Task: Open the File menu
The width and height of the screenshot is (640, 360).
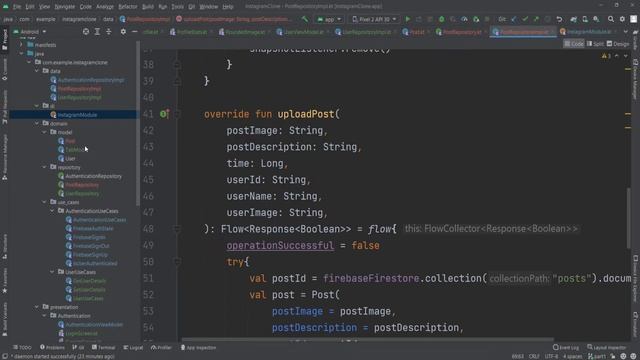Action: click(17, 7)
